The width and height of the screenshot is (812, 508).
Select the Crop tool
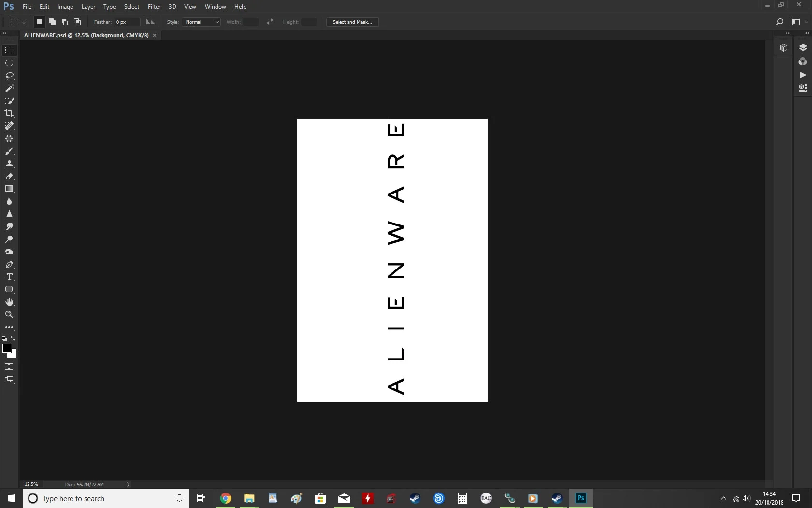point(9,113)
